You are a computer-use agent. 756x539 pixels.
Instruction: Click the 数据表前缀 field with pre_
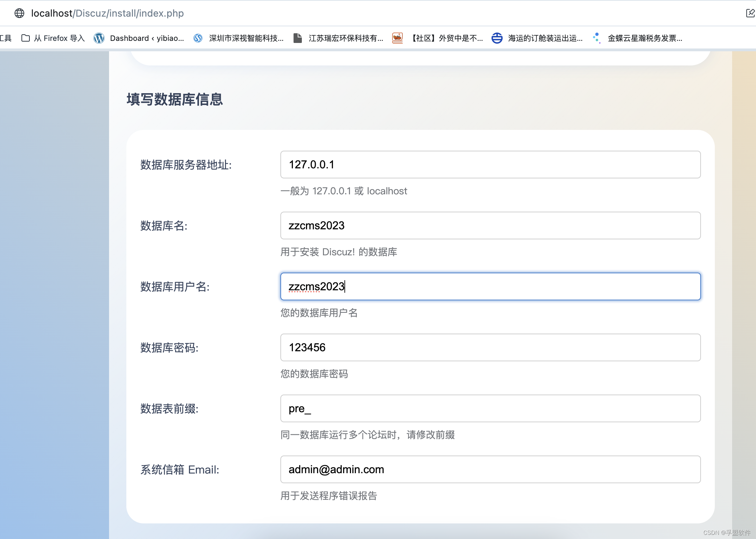[x=490, y=408]
